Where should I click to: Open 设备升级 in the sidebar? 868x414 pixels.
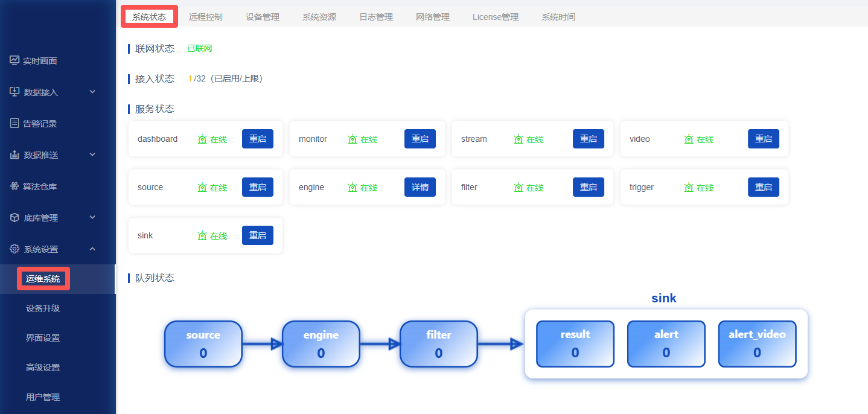43,308
